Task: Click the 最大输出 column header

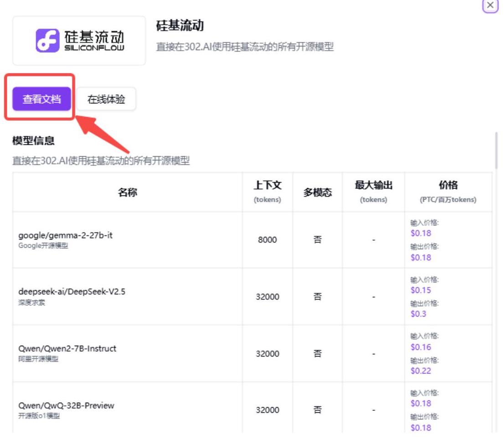Action: [x=374, y=192]
